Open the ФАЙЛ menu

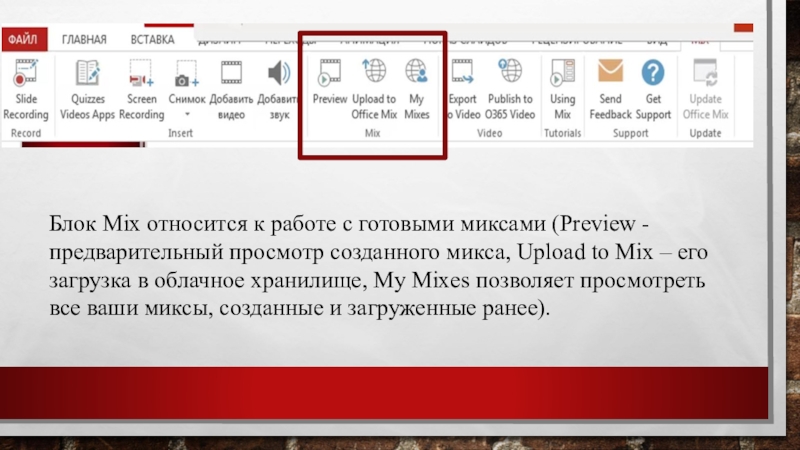[23, 40]
